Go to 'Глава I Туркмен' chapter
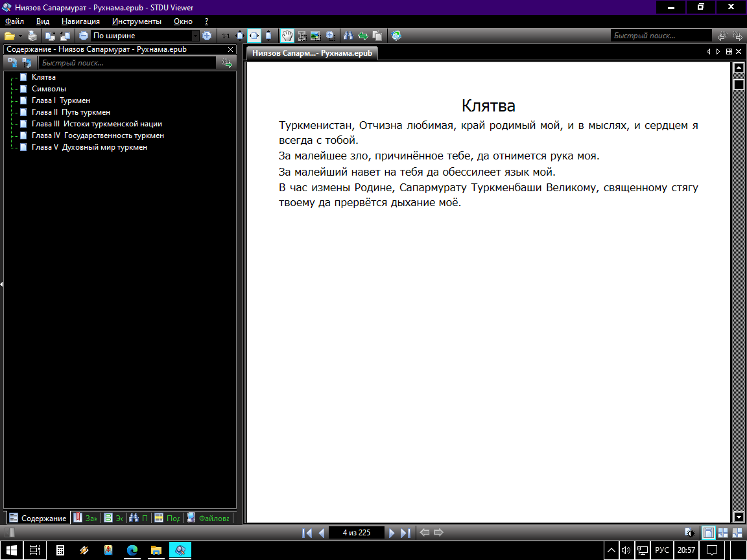The height and width of the screenshot is (560, 747). [60, 100]
